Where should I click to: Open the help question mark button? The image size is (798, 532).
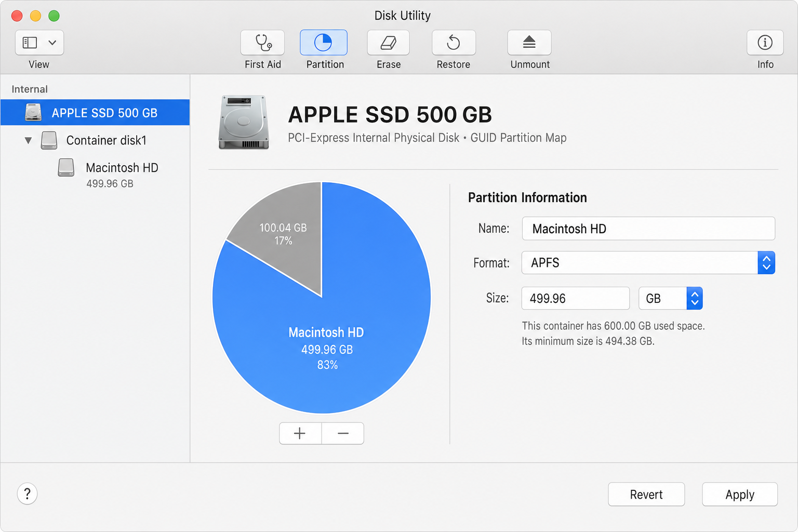[x=28, y=494]
